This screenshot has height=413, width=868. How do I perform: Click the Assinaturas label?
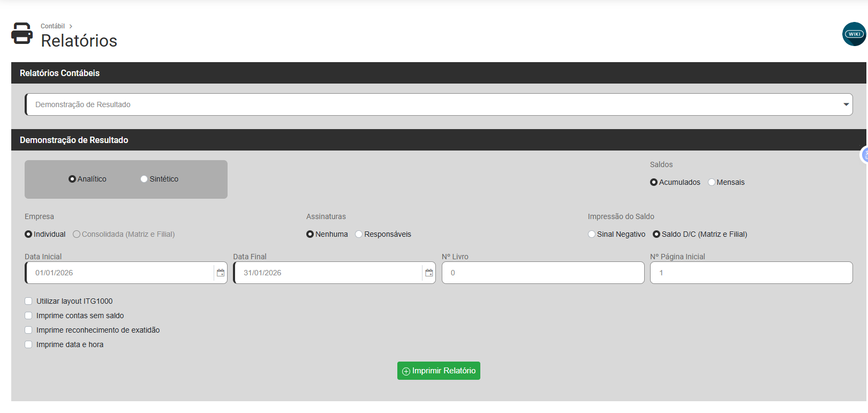coord(326,216)
